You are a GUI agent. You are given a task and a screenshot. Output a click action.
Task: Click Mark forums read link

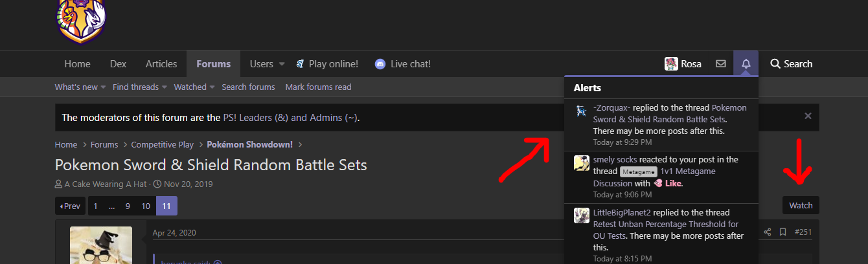(319, 87)
